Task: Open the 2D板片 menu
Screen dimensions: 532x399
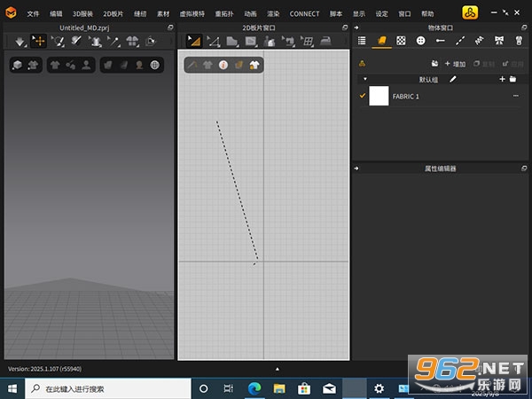Action: point(113,14)
